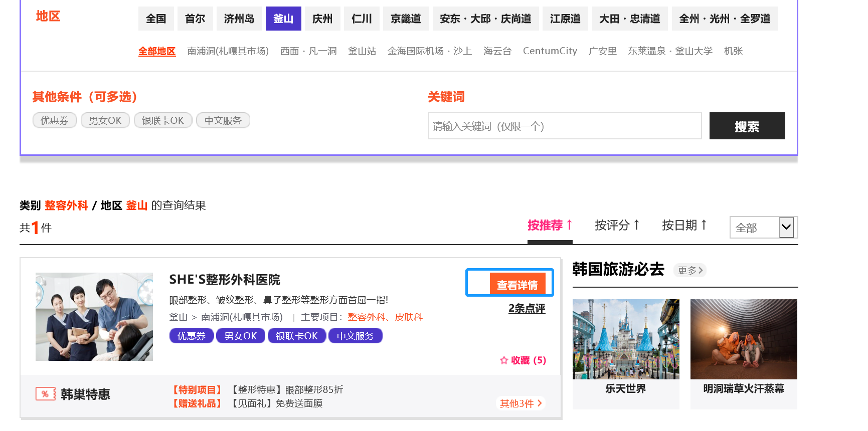Click the 明洞瑞草火汗蒸幕 caption text
868x431 pixels.
click(x=744, y=389)
